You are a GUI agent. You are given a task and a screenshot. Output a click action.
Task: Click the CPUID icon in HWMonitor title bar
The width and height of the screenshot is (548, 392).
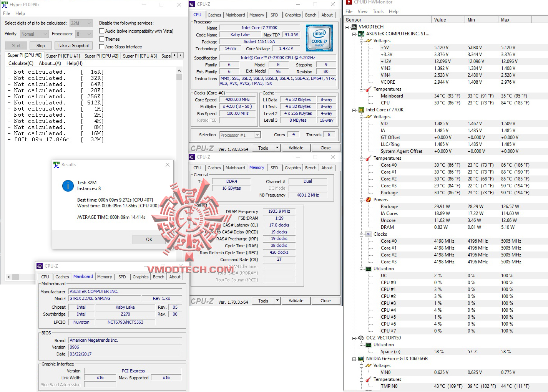[x=348, y=2]
